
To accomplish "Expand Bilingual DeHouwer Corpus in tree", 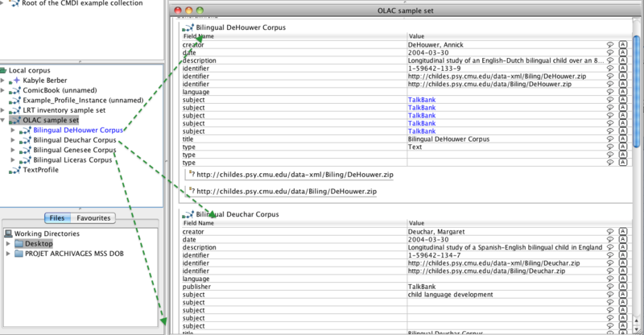I will click(x=13, y=130).
